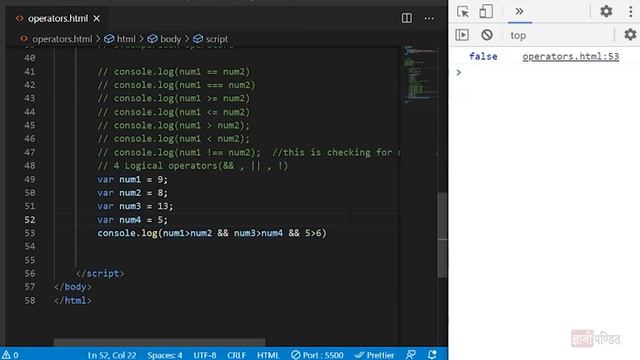The height and width of the screenshot is (360, 640).
Task: Activate the DevTools inspect element picker
Action: 463,11
